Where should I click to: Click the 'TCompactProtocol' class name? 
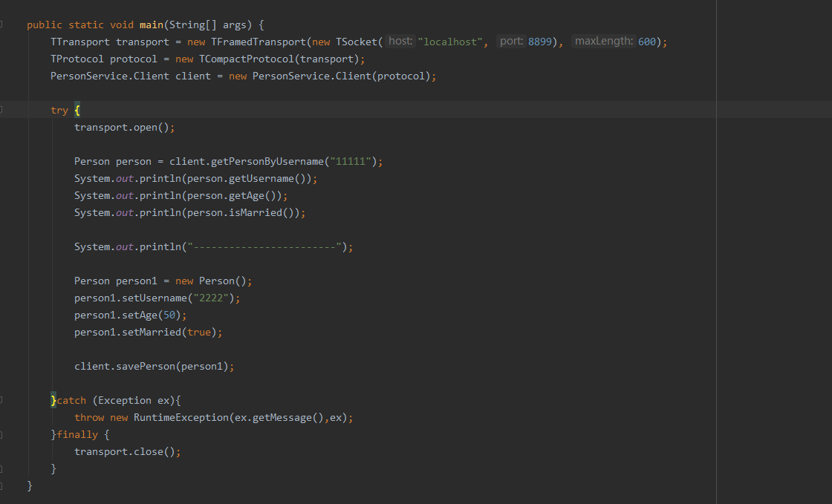[247, 59]
